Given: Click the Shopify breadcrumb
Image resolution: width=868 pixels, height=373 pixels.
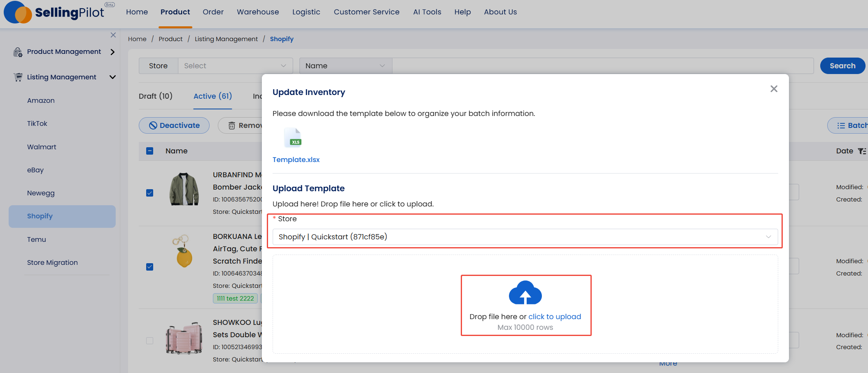Looking at the screenshot, I should pos(282,39).
